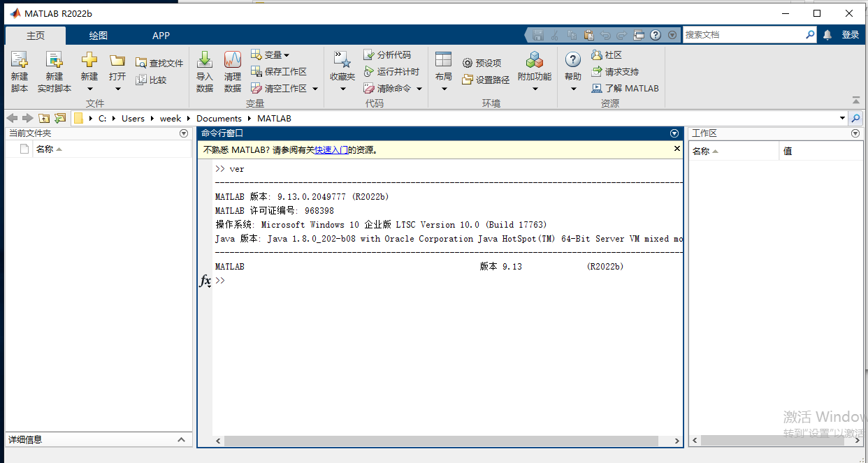Click the 设置路径 set path icon

(468, 80)
